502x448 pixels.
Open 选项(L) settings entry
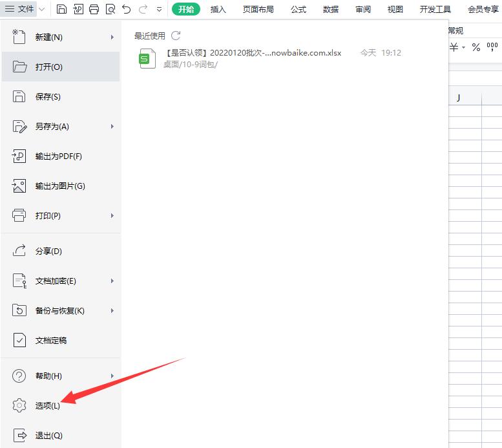point(61,405)
